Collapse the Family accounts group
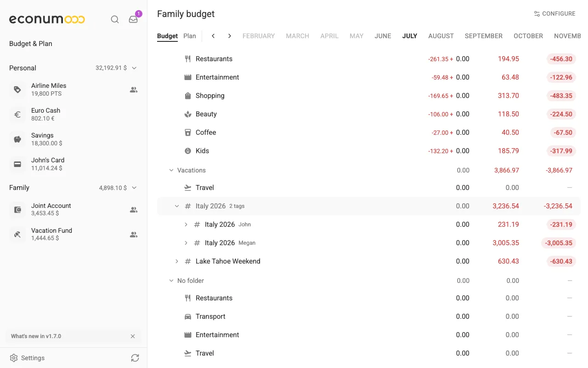This screenshot has width=588, height=368. pos(134,188)
